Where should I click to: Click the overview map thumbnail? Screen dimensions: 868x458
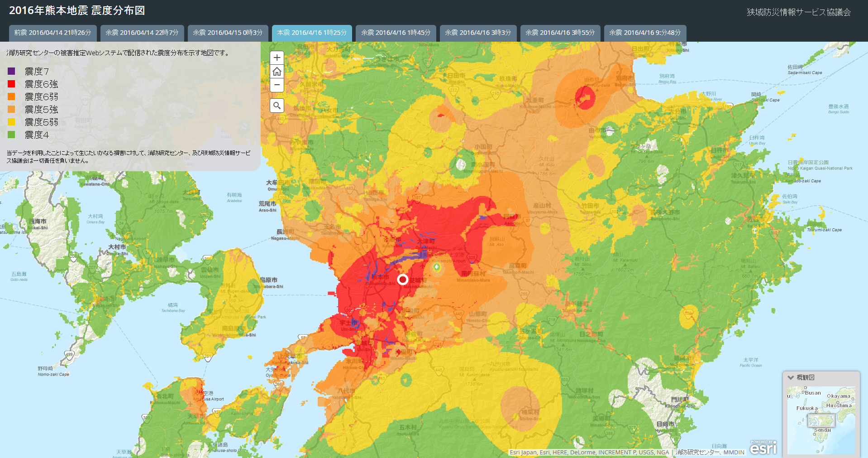821,420
